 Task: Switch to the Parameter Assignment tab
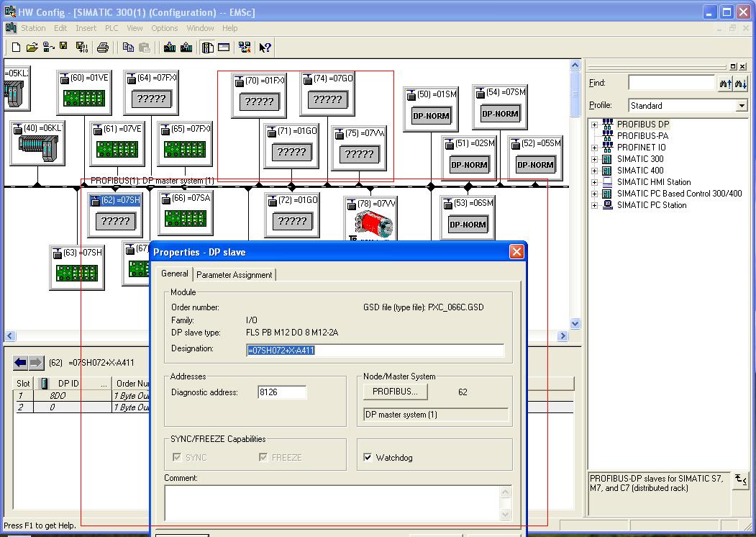[x=234, y=275]
